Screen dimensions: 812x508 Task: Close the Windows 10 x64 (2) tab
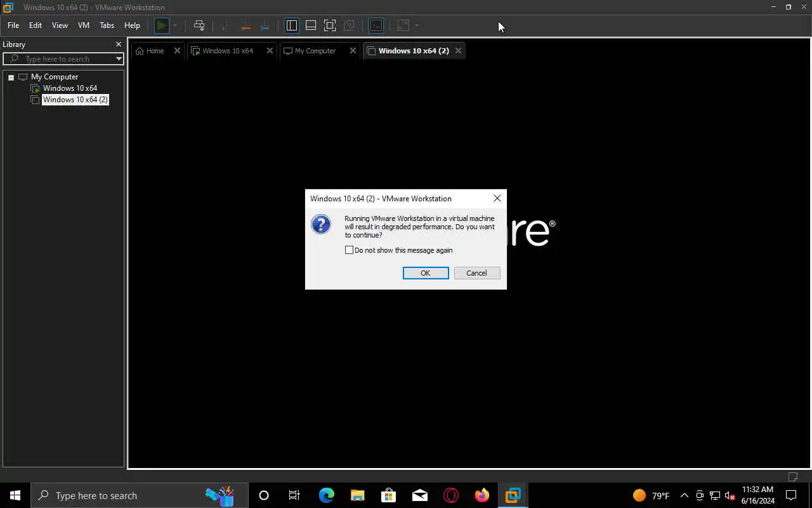(458, 51)
